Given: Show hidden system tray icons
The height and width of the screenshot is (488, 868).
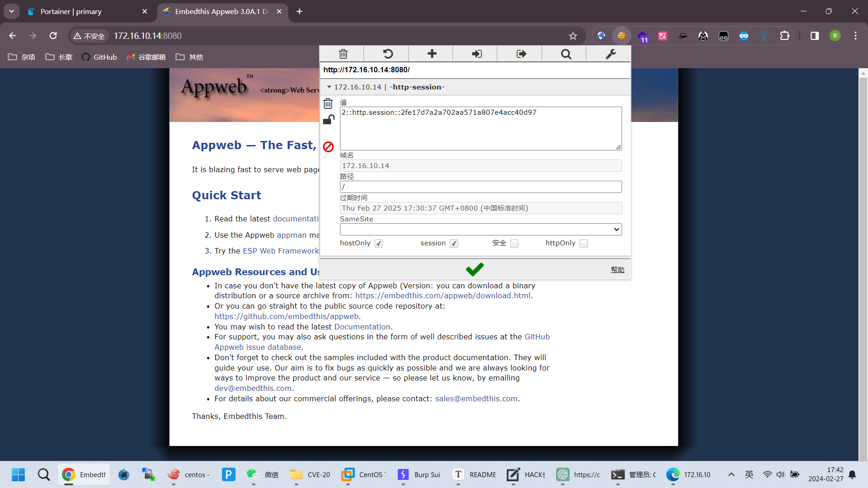Looking at the screenshot, I should [731, 474].
